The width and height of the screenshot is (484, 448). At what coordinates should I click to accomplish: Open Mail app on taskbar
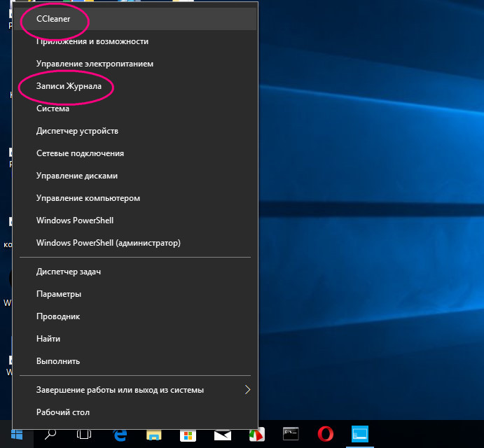point(223,435)
